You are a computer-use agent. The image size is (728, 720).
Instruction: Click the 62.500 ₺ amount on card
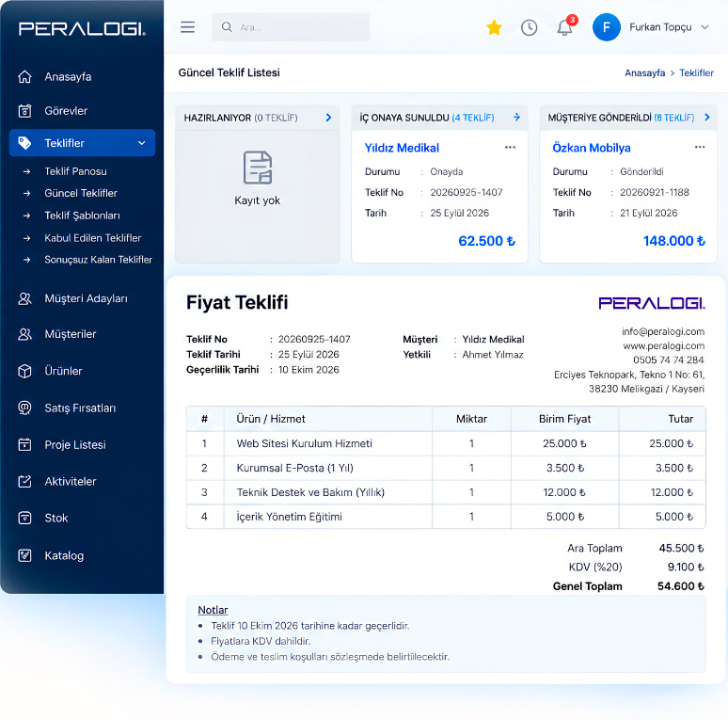pos(486,241)
